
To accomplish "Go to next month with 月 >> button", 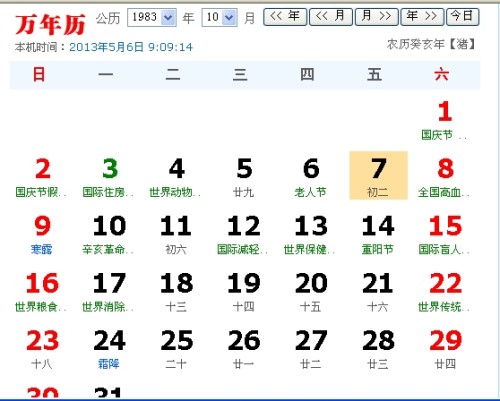I will click(x=377, y=17).
